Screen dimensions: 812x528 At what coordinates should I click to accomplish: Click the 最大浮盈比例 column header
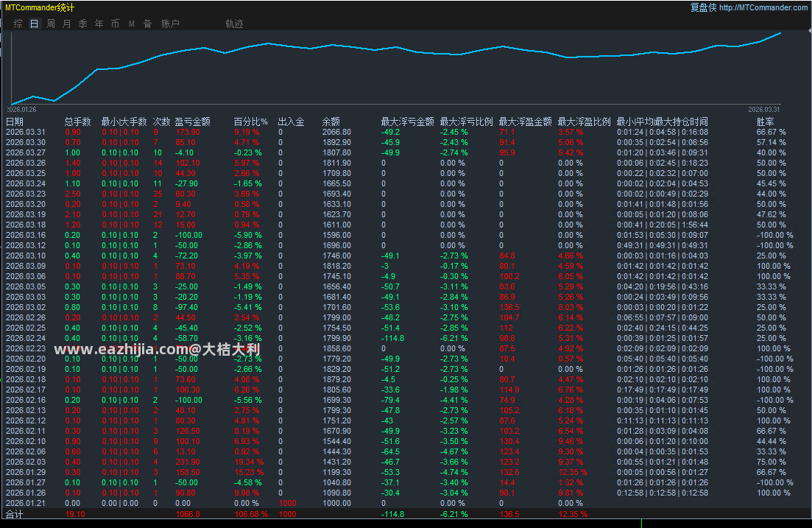click(x=584, y=122)
